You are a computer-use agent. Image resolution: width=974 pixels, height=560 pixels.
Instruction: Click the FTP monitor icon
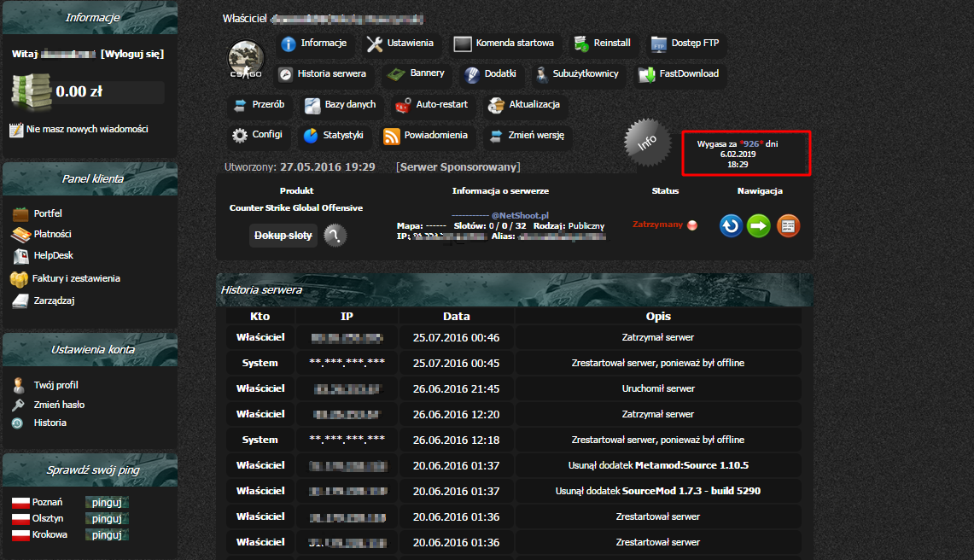[658, 44]
